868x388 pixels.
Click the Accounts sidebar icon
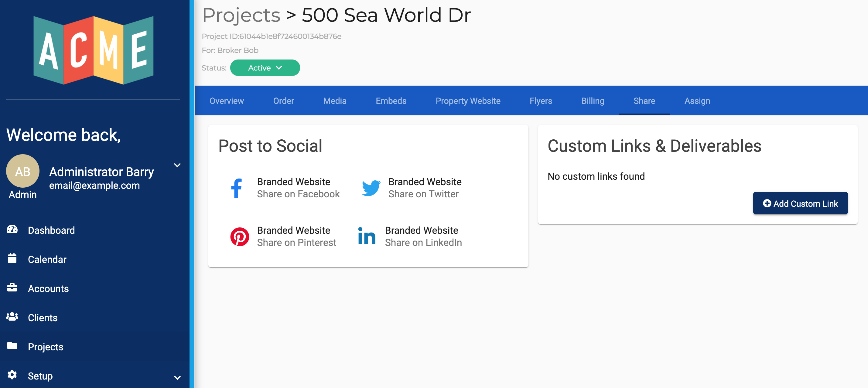[x=13, y=288]
